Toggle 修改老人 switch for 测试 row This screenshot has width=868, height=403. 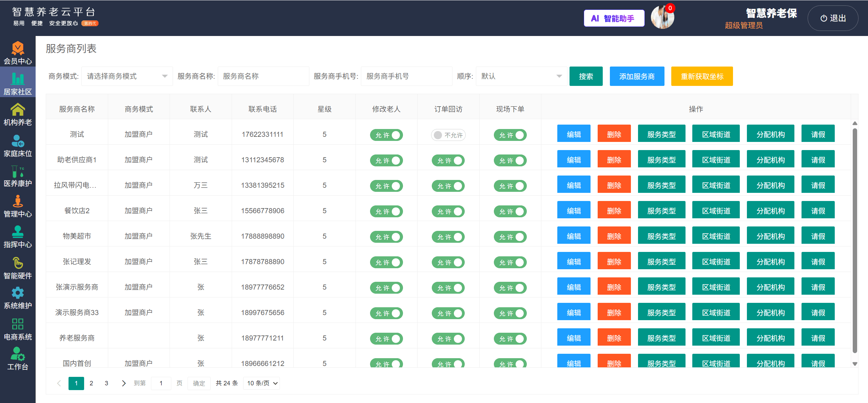click(386, 135)
